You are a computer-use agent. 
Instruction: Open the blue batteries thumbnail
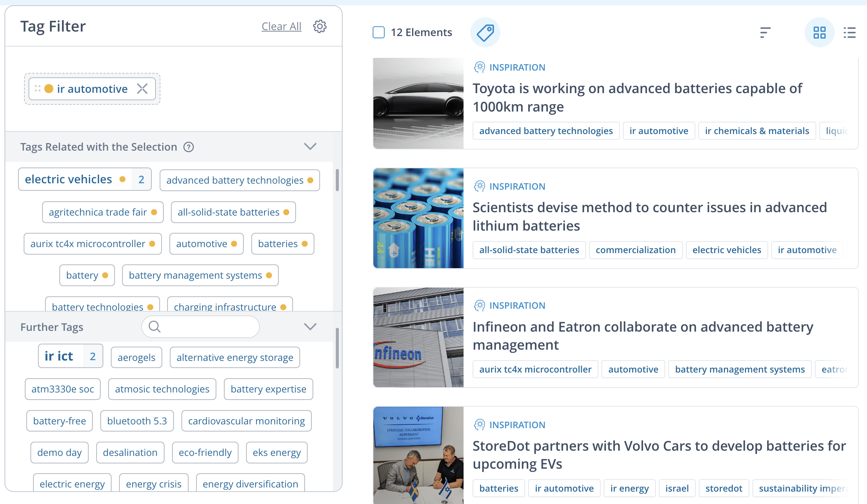(x=418, y=218)
